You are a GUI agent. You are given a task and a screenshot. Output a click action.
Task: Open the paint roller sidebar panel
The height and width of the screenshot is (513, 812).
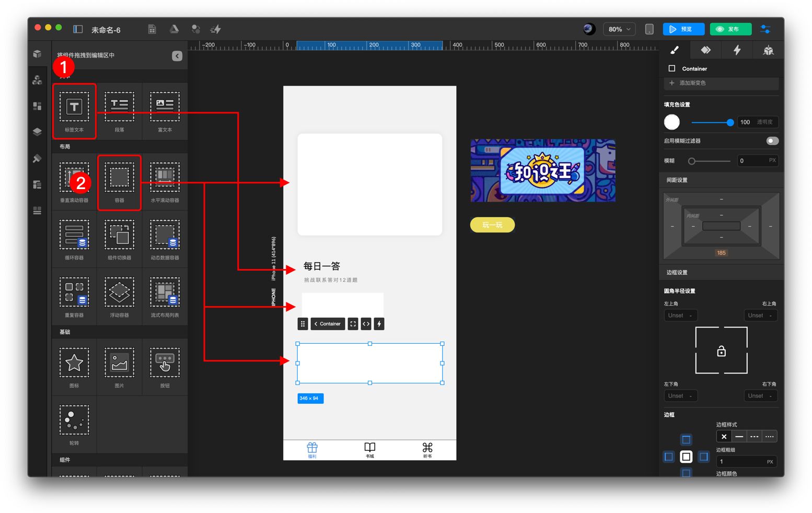tap(37, 158)
